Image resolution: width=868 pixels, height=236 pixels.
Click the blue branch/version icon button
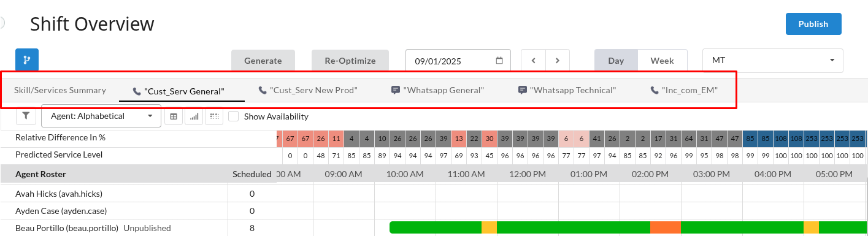[x=26, y=60]
